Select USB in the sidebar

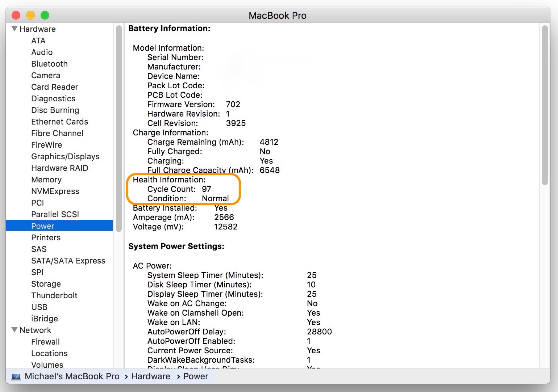pyautogui.click(x=39, y=307)
